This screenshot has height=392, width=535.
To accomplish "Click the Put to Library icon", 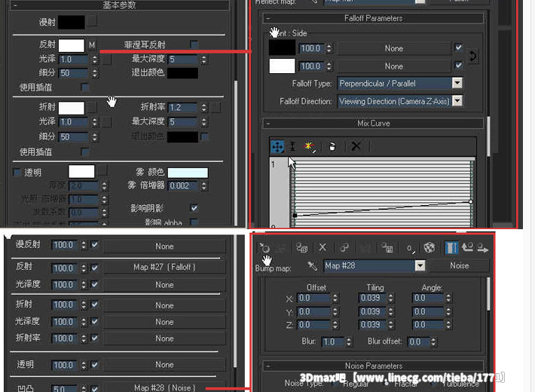I will 387,247.
